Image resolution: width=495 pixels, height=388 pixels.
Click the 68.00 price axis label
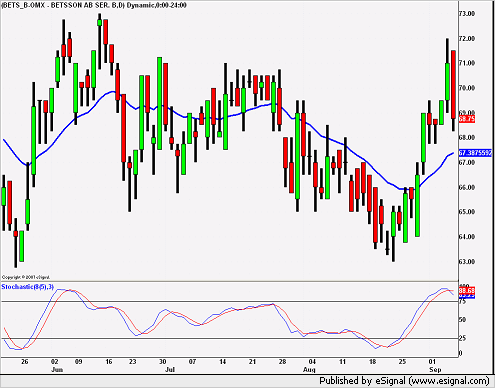pyautogui.click(x=467, y=137)
